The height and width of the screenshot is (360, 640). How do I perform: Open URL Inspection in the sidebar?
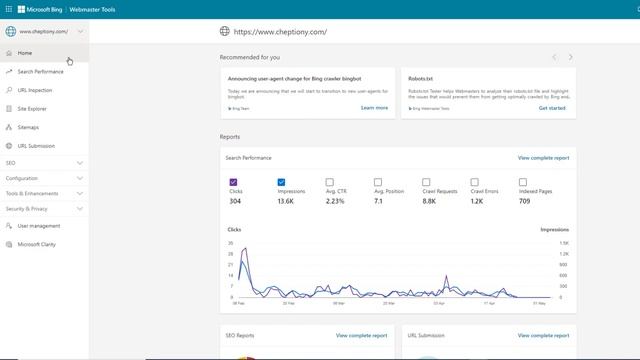[44, 90]
